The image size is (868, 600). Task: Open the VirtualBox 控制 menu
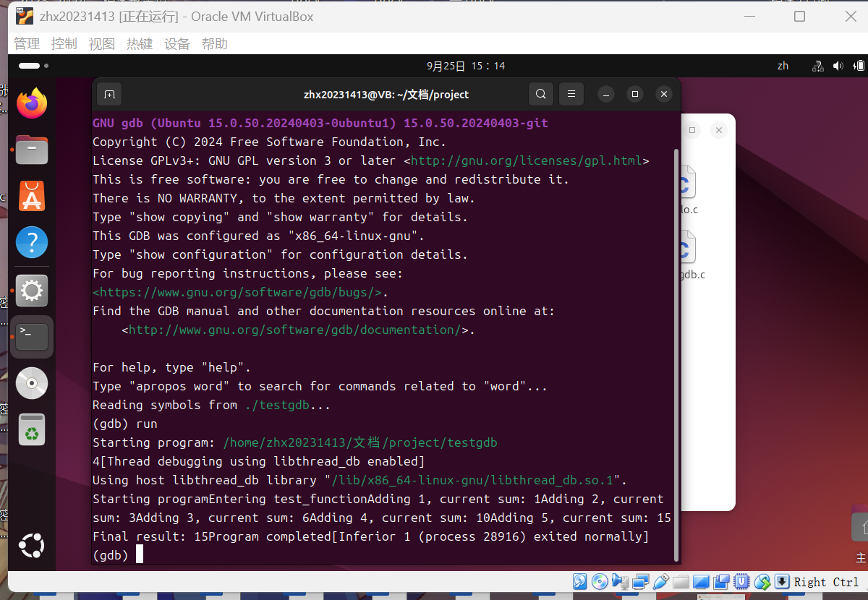click(64, 44)
